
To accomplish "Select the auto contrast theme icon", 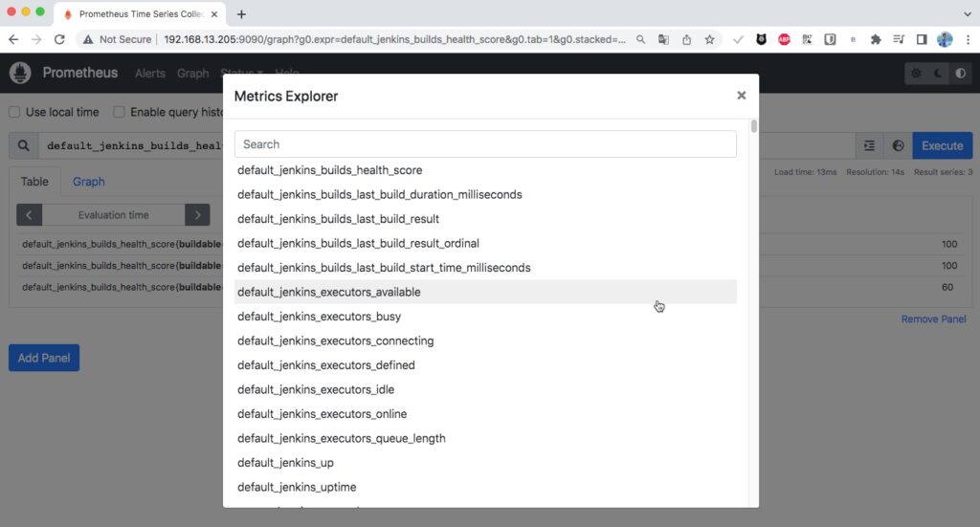I will (x=961, y=74).
